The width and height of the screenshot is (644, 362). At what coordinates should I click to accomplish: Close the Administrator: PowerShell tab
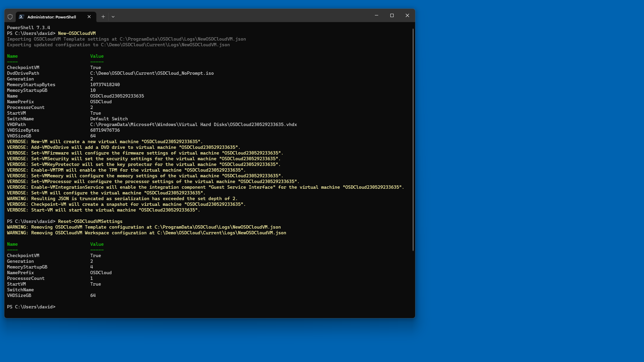(x=89, y=17)
